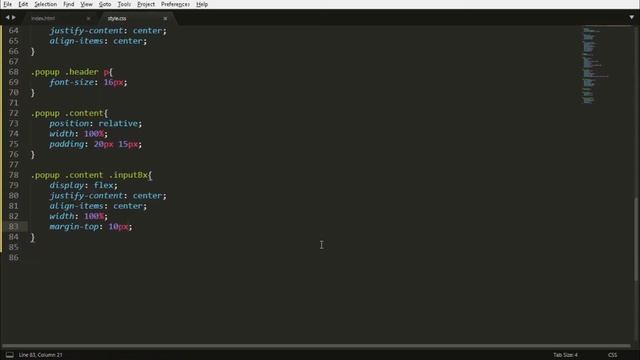Click line number 83 in gutter
Image resolution: width=640 pixels, height=360 pixels.
point(13,227)
